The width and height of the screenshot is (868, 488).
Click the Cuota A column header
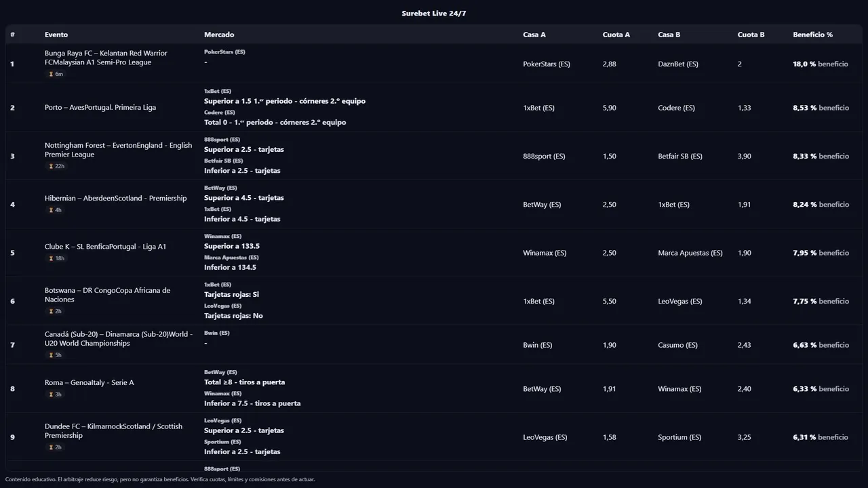pyautogui.click(x=616, y=35)
